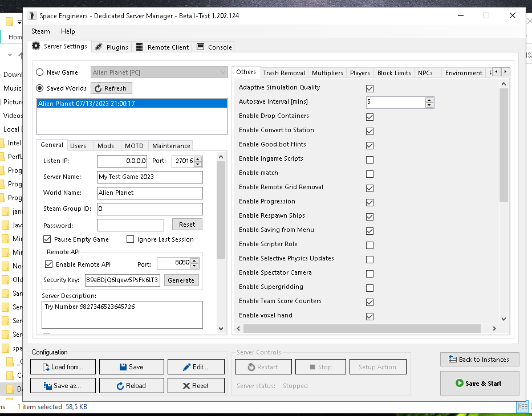The width and height of the screenshot is (532, 416).
Task: Click the Save as icon button
Action: pos(63,386)
